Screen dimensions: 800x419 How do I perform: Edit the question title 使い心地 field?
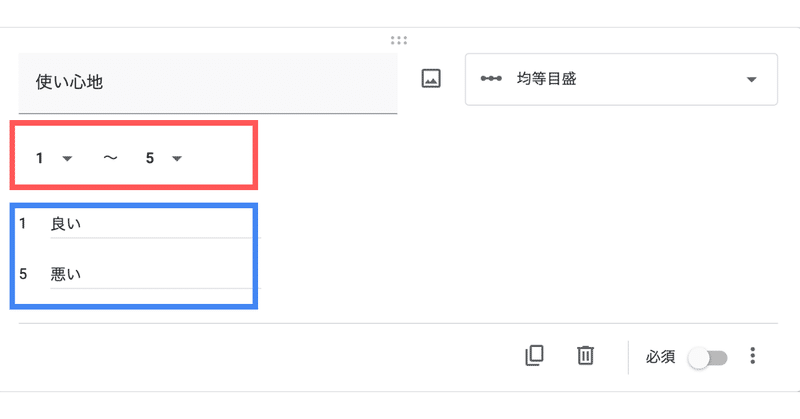tap(208, 83)
